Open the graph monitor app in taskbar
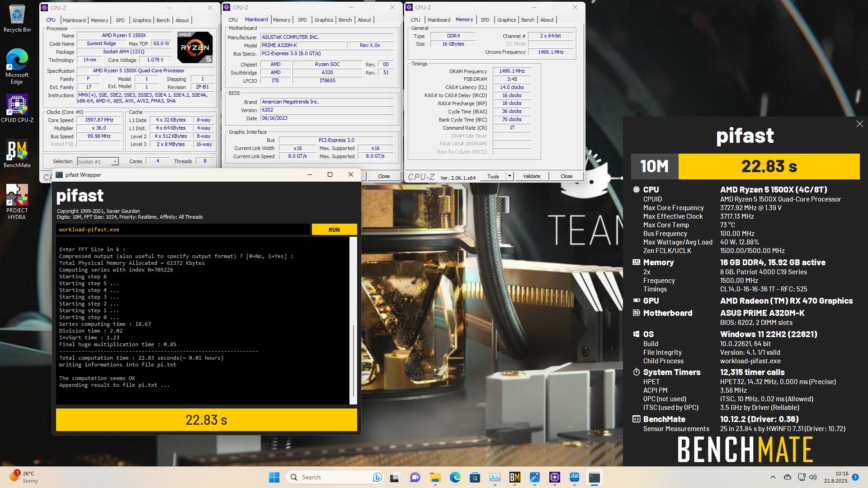The width and height of the screenshot is (868, 488). 495,477
